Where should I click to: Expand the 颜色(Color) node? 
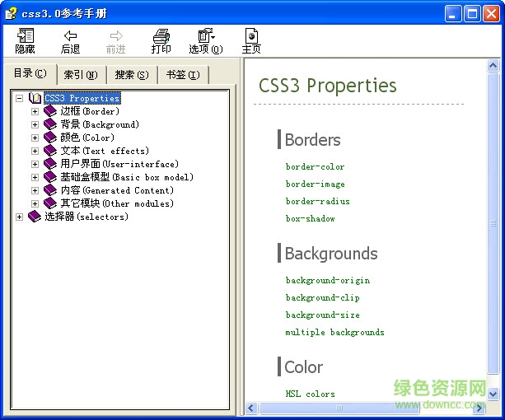pos(35,138)
